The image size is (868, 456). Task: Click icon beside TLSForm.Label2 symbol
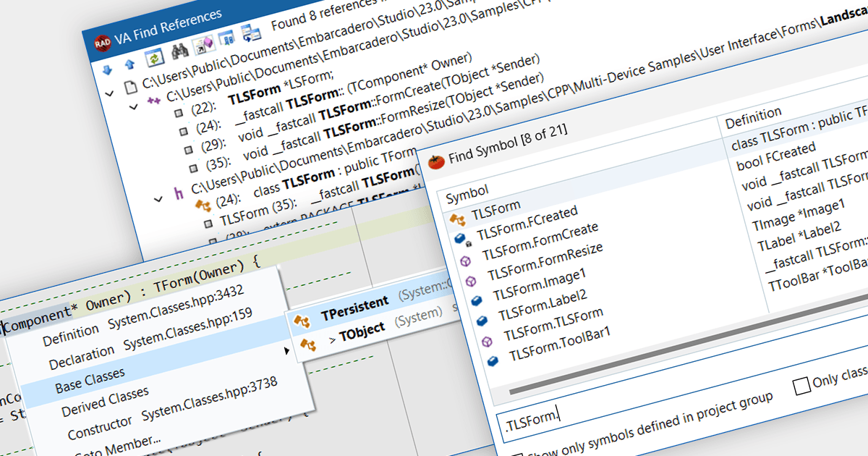coord(482,320)
